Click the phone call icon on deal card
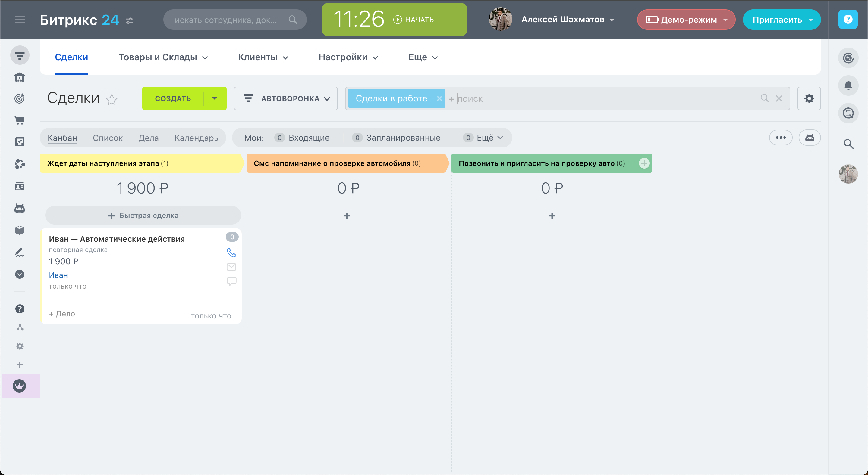The width and height of the screenshot is (868, 475). pyautogui.click(x=231, y=253)
